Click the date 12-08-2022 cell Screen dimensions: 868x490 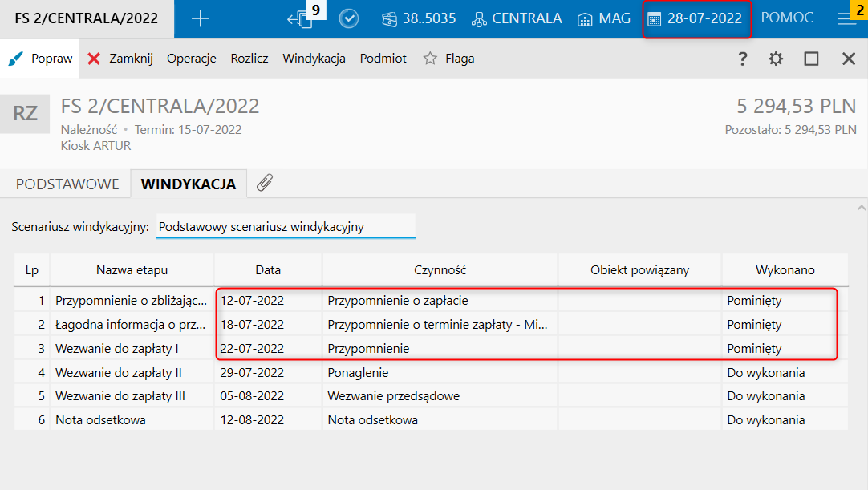268,419
